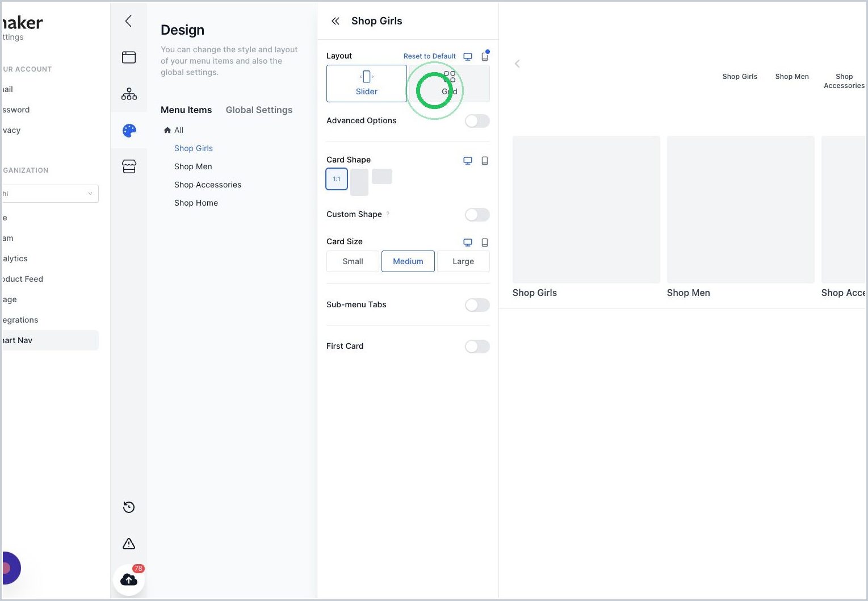Screen dimensions: 868x601
Task: Click the back chevron above the sidebar icons
Action: pyautogui.click(x=128, y=22)
